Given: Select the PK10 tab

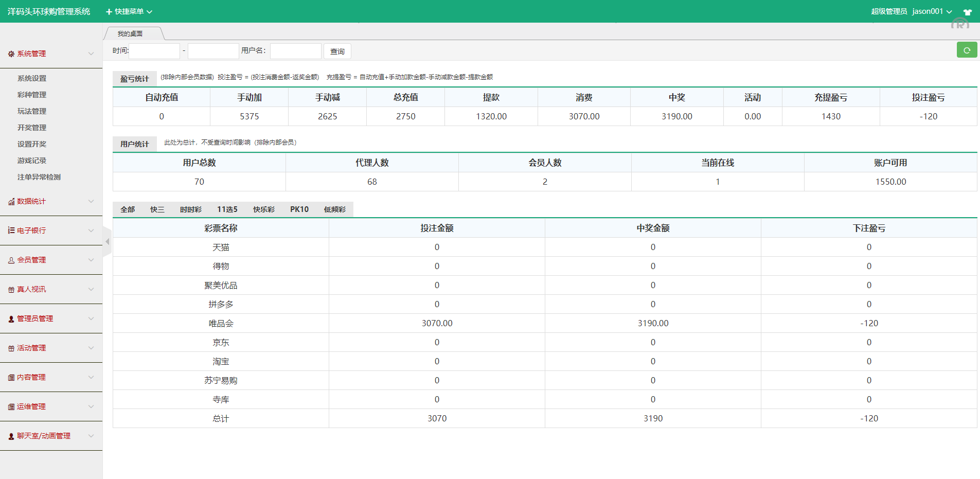Looking at the screenshot, I should pyautogui.click(x=299, y=209).
